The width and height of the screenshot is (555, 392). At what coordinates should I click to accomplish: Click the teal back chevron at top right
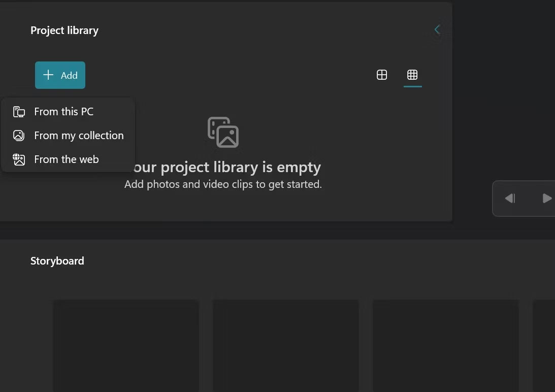(x=437, y=29)
